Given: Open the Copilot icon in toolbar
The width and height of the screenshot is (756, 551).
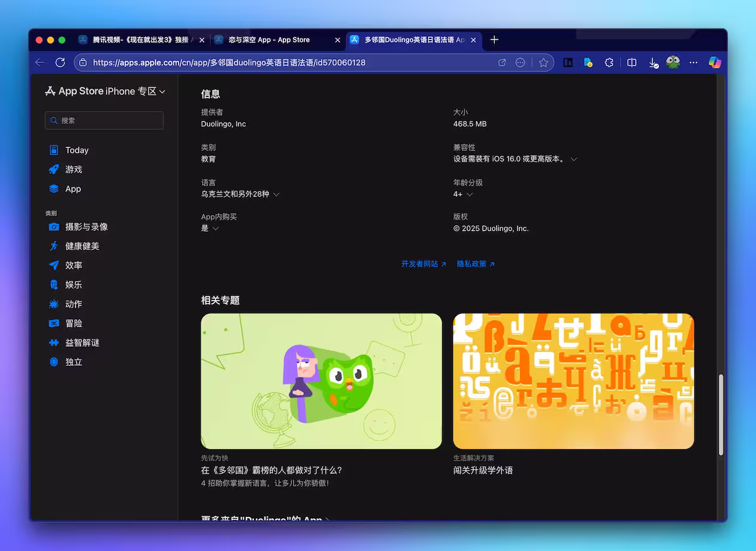Looking at the screenshot, I should click(715, 62).
